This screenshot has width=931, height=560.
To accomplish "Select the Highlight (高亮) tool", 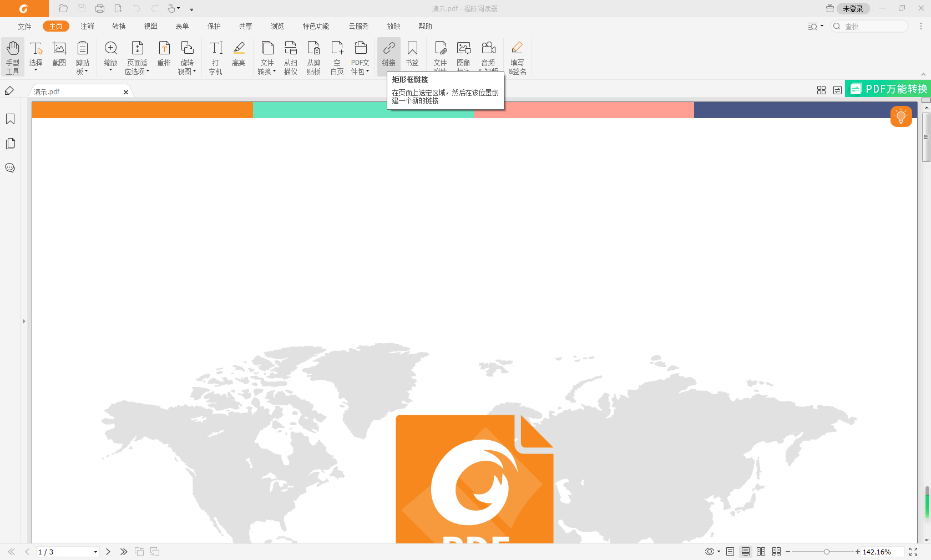I will pos(239,54).
